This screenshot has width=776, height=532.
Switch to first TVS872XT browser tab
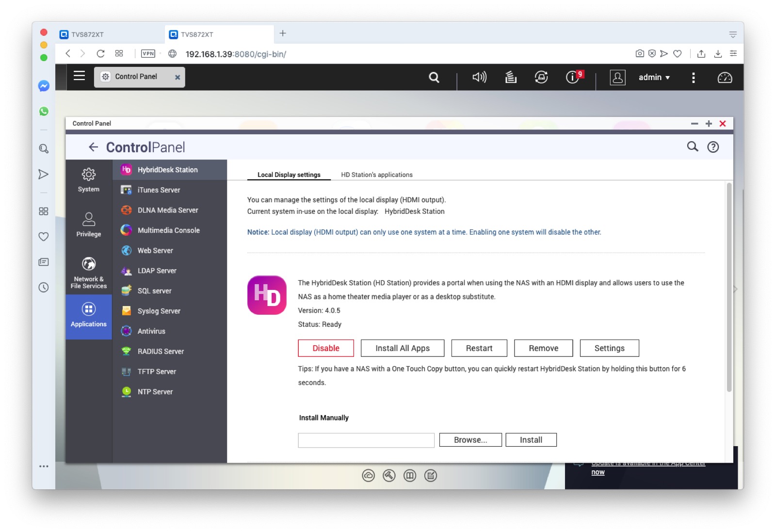click(110, 34)
